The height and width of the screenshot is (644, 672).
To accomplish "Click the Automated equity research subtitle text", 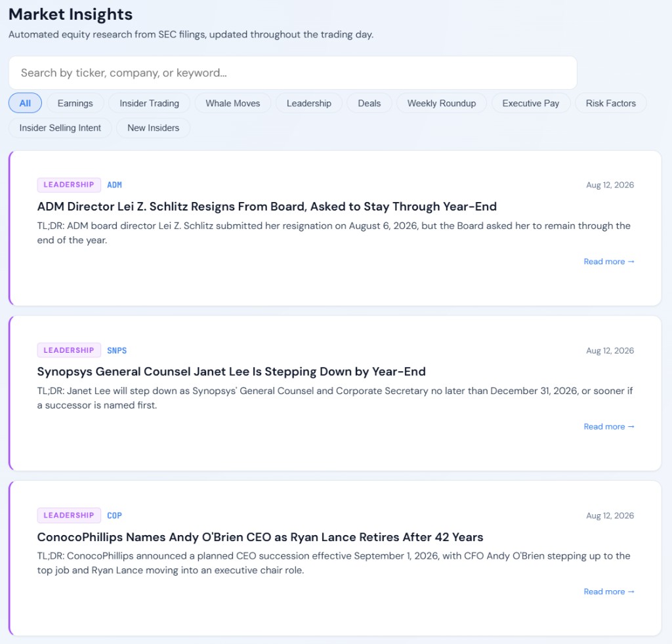I will 191,34.
